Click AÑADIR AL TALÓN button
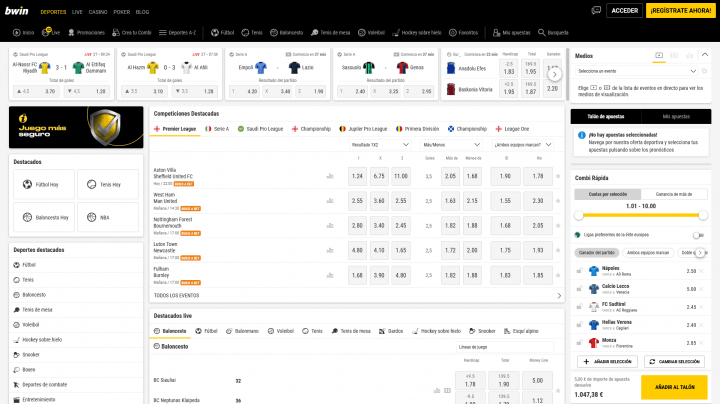This screenshot has height=404, width=720. click(x=675, y=387)
